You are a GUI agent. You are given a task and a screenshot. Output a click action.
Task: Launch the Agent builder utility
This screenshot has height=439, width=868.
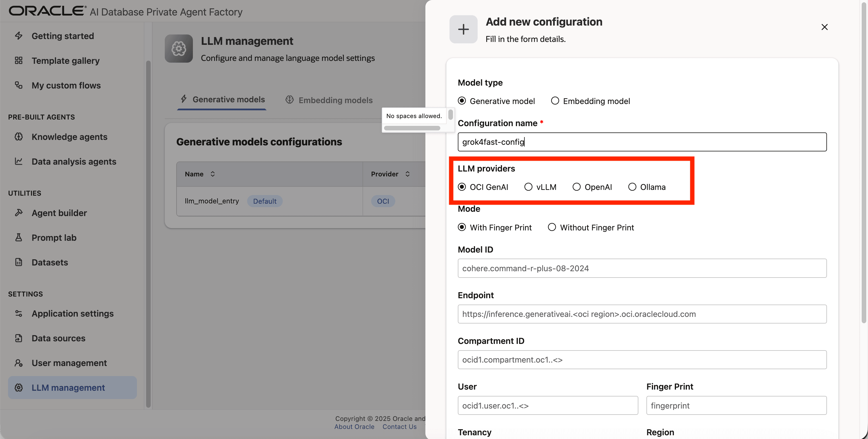pos(59,213)
